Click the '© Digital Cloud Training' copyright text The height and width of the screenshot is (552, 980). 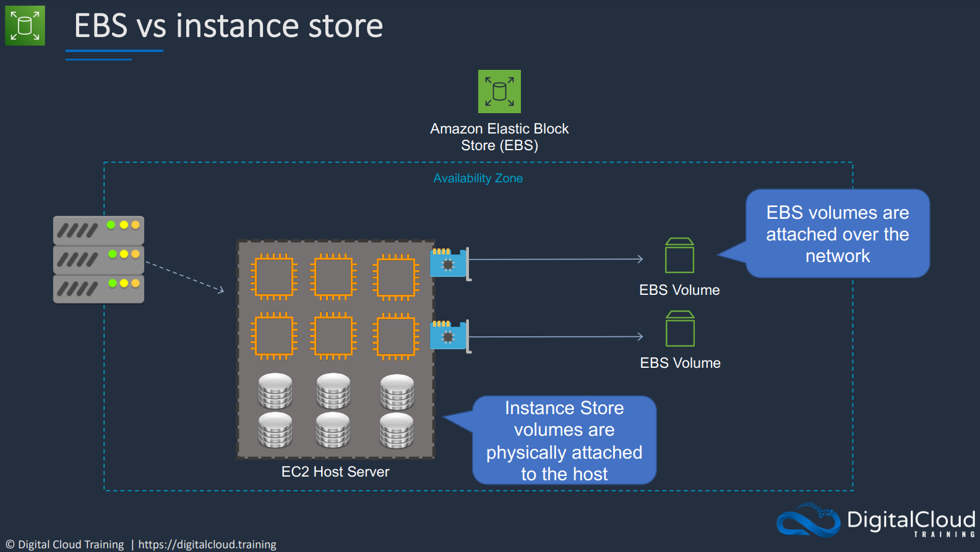pos(65,545)
